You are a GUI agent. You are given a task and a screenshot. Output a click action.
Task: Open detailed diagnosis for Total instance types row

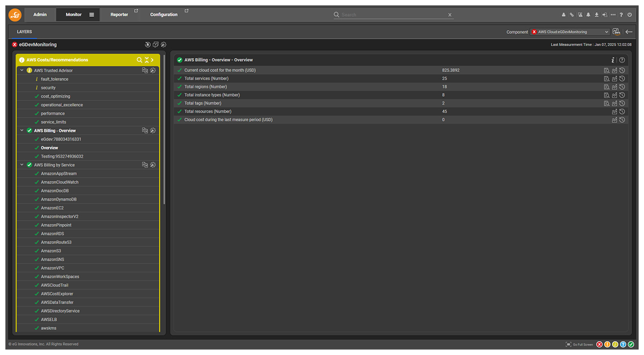tap(606, 95)
